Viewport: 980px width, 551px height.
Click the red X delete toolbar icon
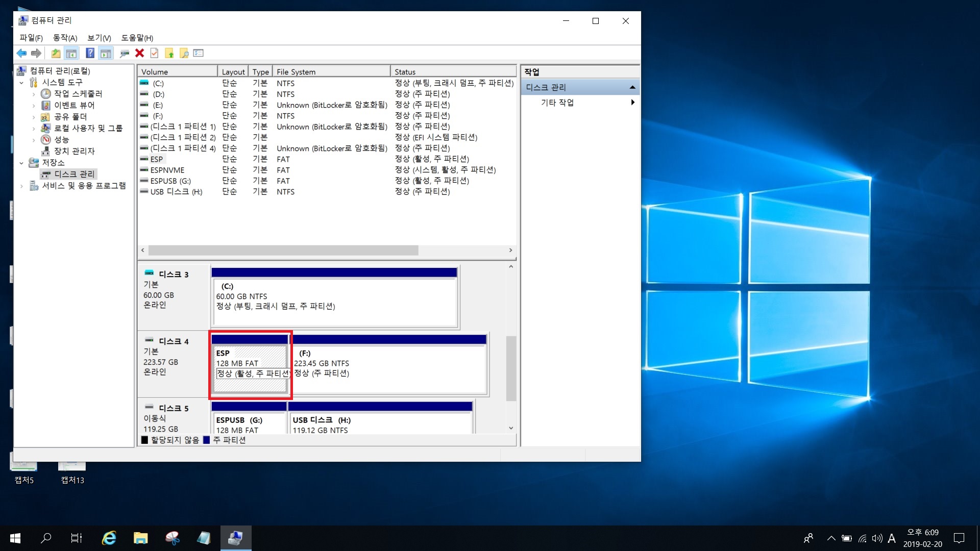(139, 53)
